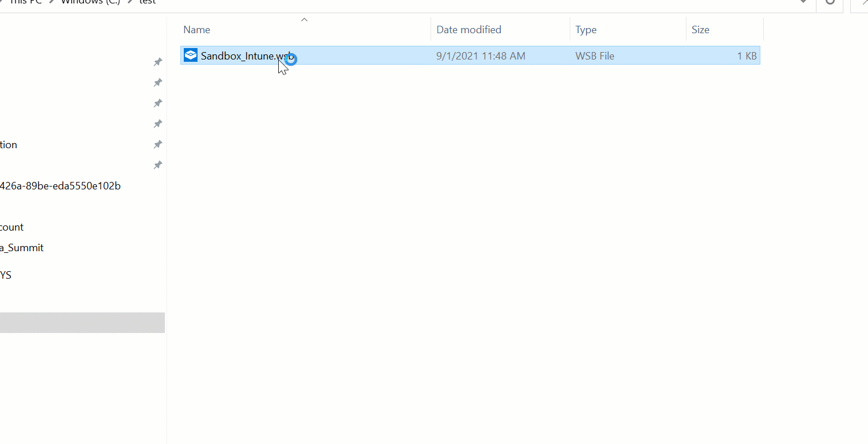Screen dimensions: 868x444
Task: Navigate to This PC via breadcrumb
Action: coord(24,2)
